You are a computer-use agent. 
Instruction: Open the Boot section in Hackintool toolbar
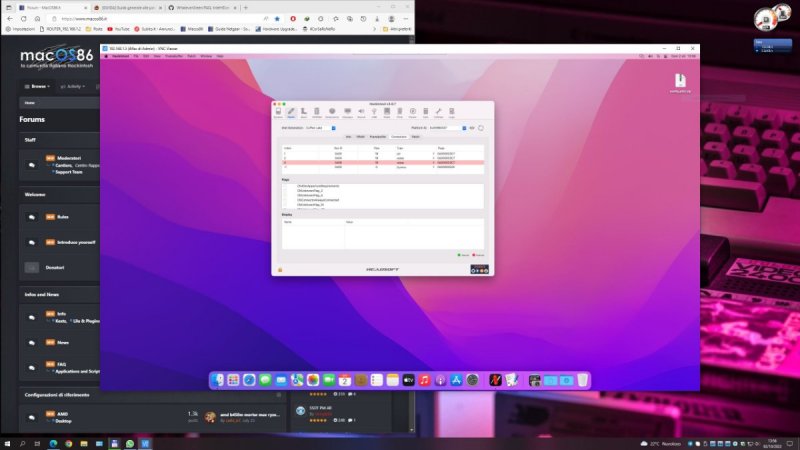coord(304,113)
